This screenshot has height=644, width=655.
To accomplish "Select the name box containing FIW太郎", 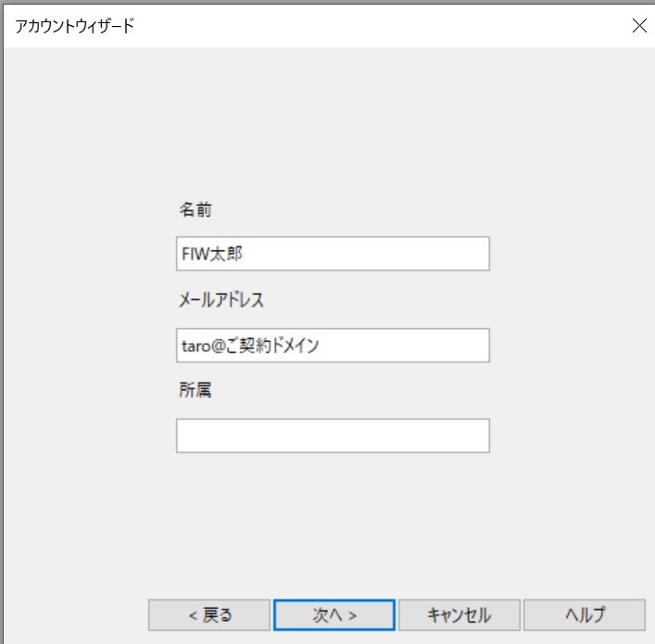I will 333,254.
